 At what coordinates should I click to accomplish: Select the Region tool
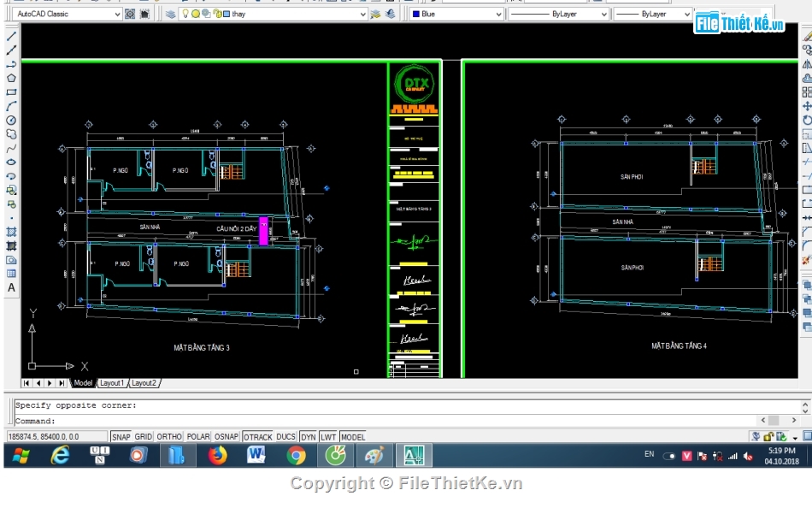[x=11, y=260]
